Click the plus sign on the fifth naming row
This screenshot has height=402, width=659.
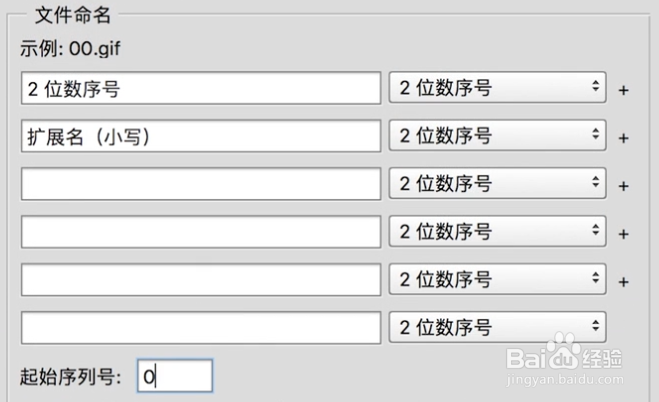click(x=624, y=282)
